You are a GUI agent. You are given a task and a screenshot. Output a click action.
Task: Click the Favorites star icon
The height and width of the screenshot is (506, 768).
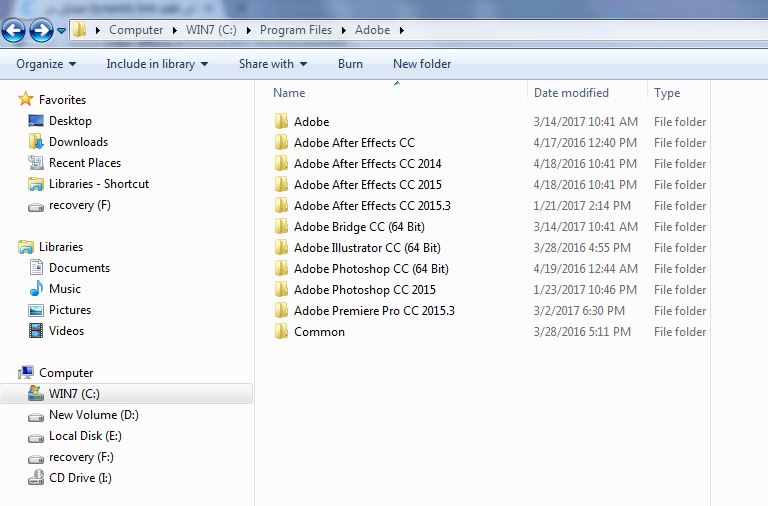tap(25, 99)
